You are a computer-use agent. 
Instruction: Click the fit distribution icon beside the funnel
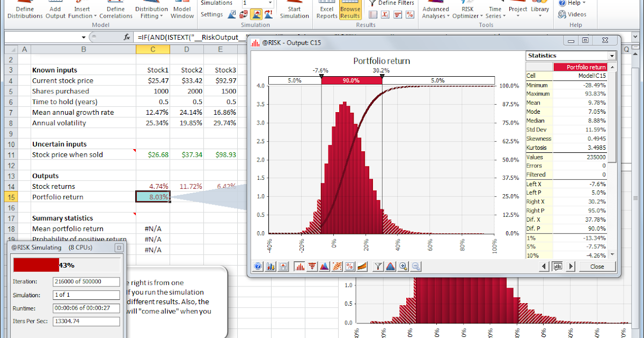click(391, 266)
